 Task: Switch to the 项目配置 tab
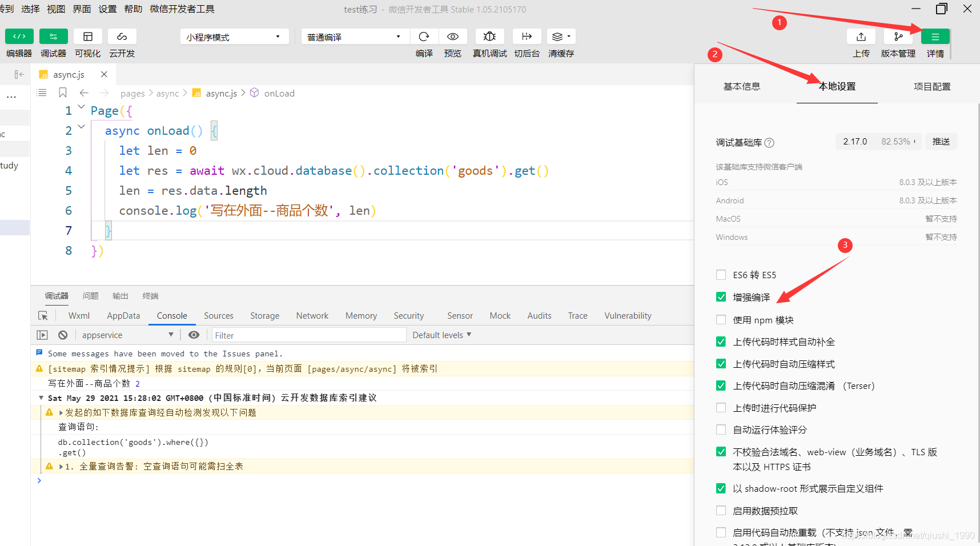pos(932,86)
